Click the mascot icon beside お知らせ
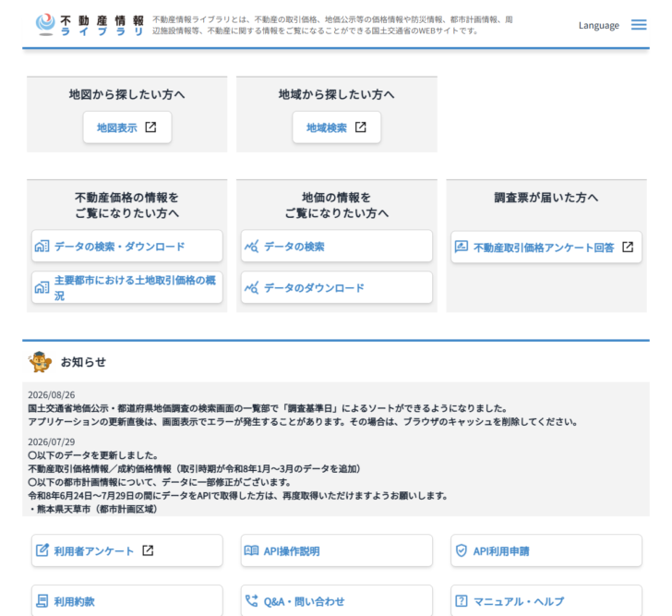 40,362
